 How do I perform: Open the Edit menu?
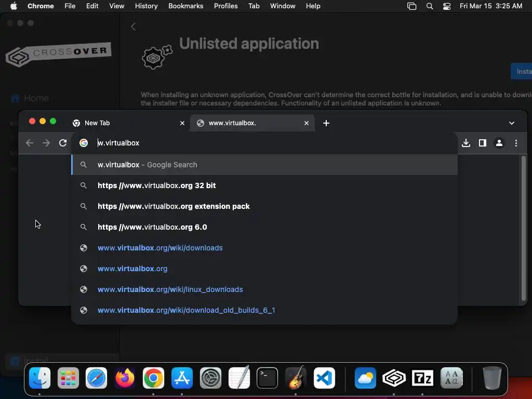pos(92,6)
